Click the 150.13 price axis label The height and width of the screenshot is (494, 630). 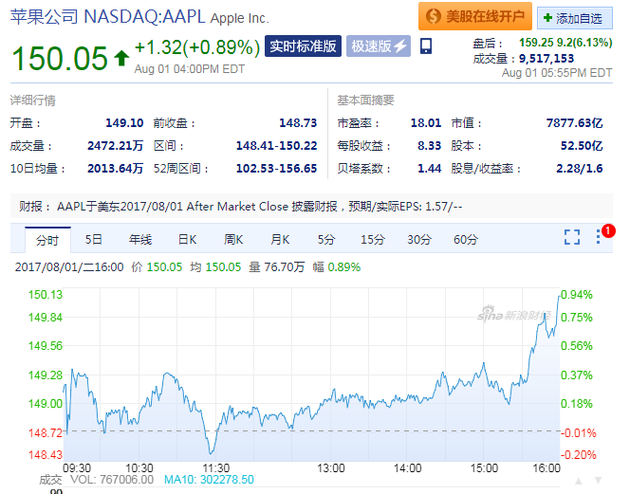pos(45,295)
